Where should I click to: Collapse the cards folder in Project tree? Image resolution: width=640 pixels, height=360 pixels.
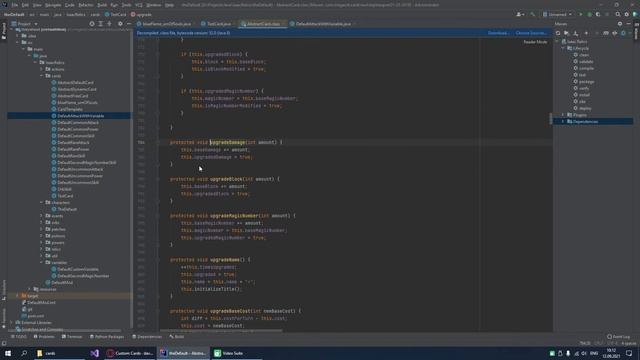click(x=42, y=76)
